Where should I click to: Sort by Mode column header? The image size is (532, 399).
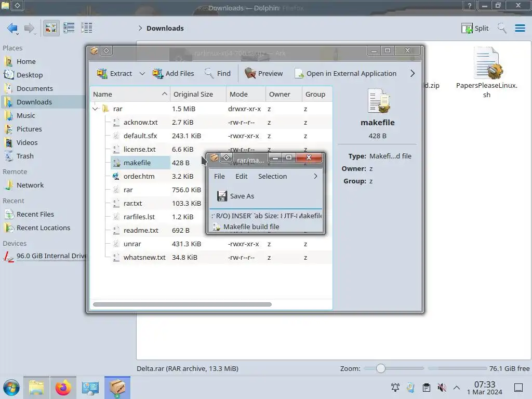point(246,94)
